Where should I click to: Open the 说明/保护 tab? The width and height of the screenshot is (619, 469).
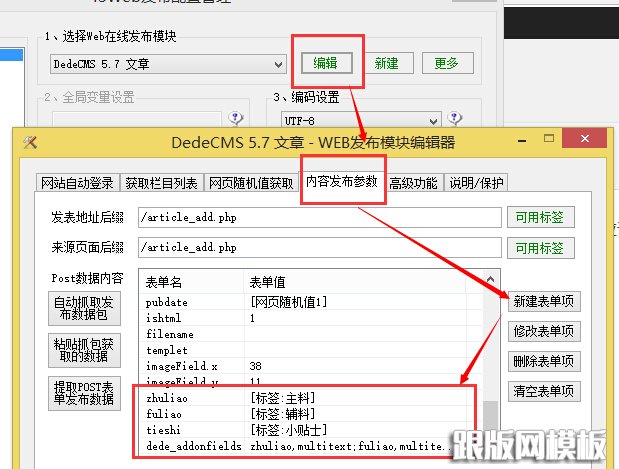point(475,183)
